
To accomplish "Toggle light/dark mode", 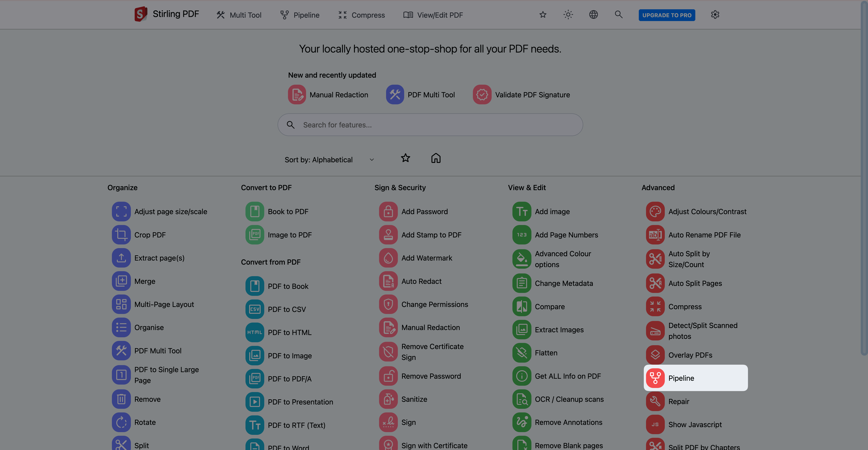I will coord(568,14).
